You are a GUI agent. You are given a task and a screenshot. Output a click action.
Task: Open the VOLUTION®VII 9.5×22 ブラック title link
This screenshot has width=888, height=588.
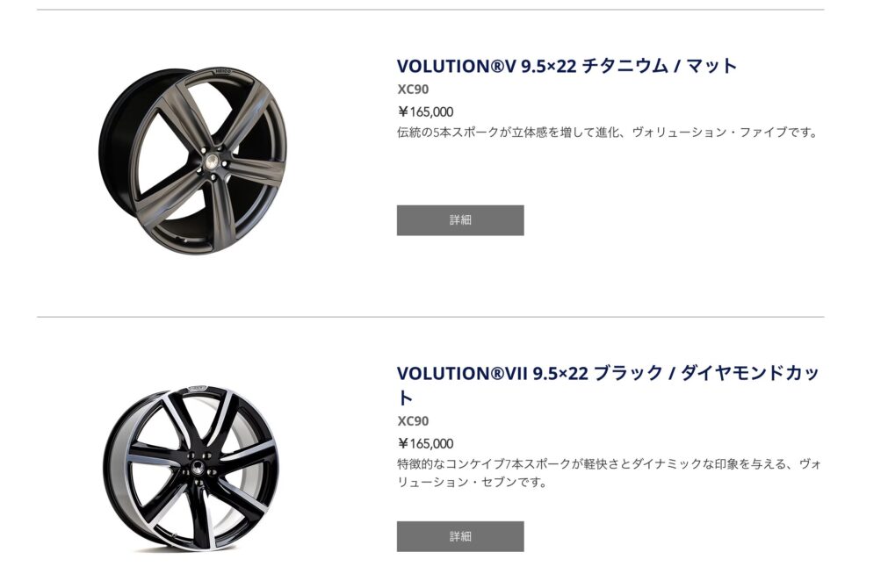529,372
